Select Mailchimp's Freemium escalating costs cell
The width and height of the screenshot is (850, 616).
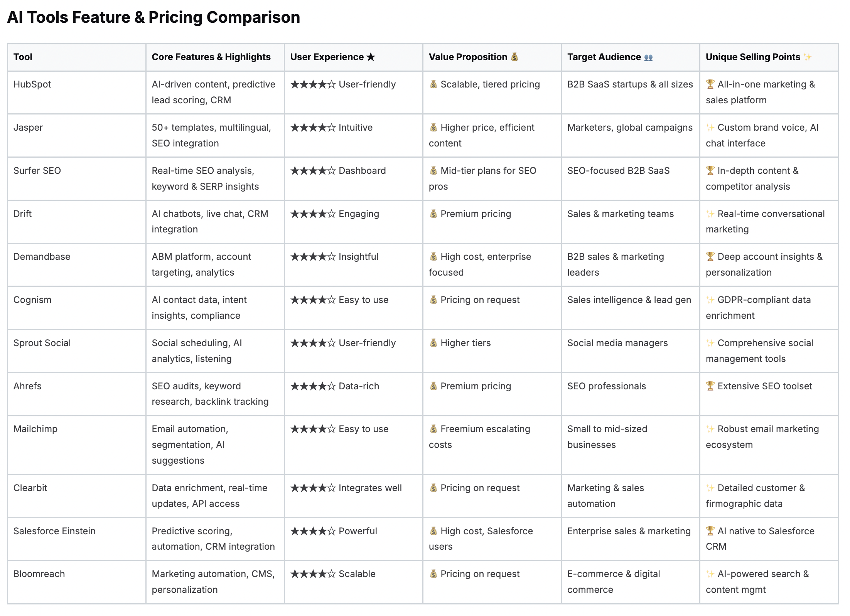pos(492,445)
